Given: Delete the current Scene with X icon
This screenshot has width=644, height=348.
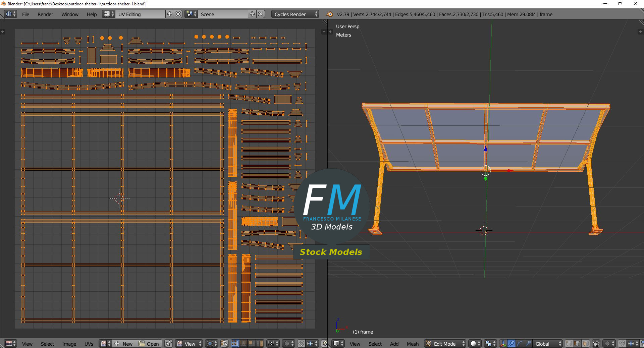Looking at the screenshot, I should pyautogui.click(x=261, y=14).
